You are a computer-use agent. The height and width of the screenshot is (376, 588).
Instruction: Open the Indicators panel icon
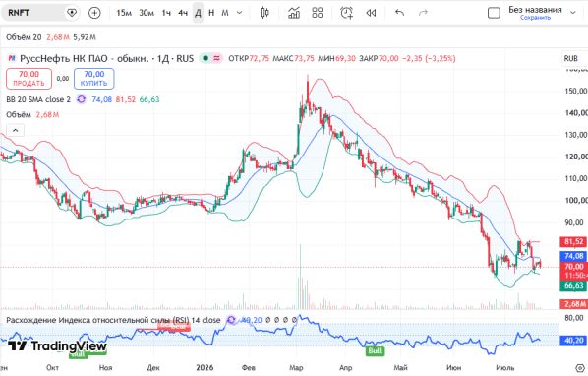click(294, 13)
